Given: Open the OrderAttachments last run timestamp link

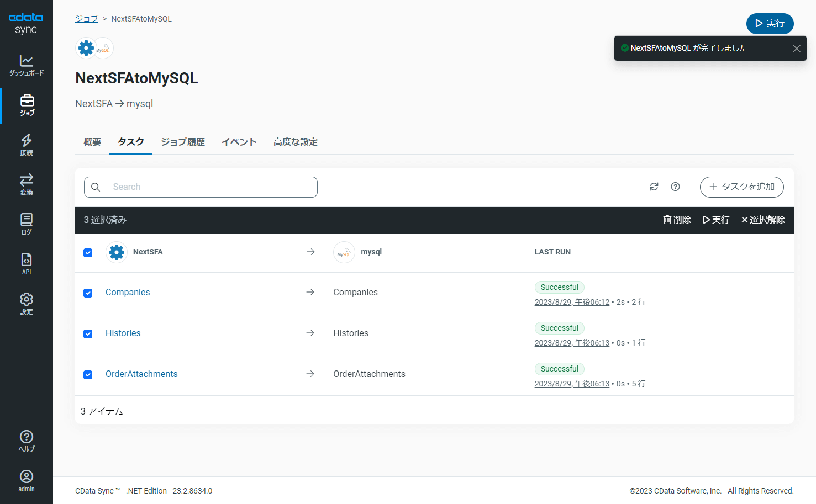Looking at the screenshot, I should (x=572, y=384).
